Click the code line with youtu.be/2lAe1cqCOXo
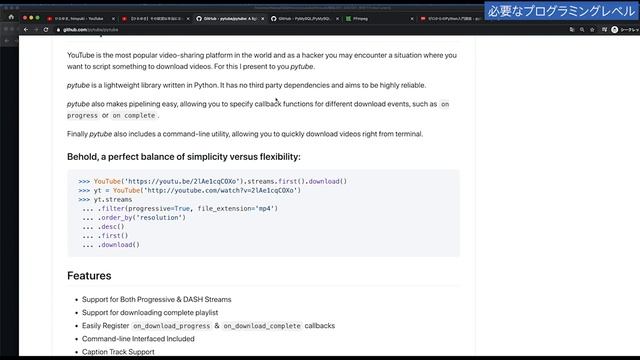 (x=212, y=181)
